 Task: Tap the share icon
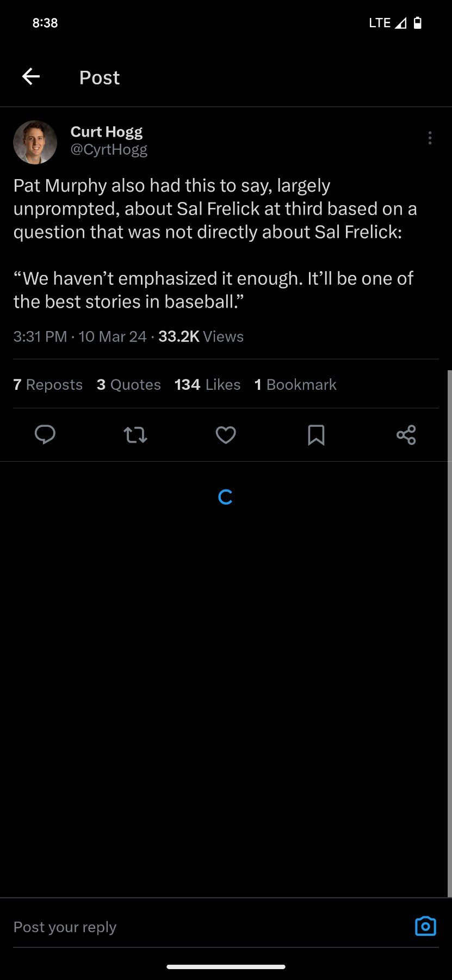[x=406, y=435]
